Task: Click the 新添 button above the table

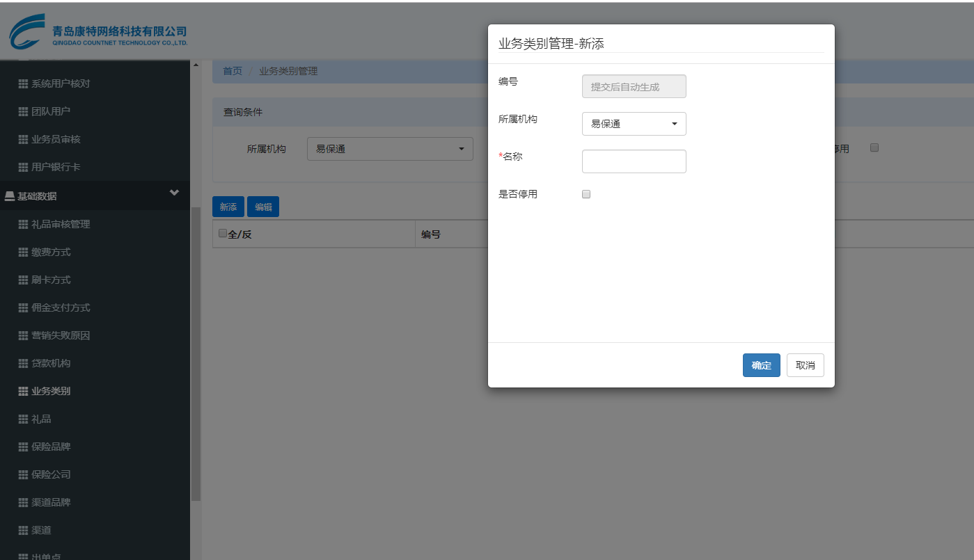Action: tap(228, 207)
